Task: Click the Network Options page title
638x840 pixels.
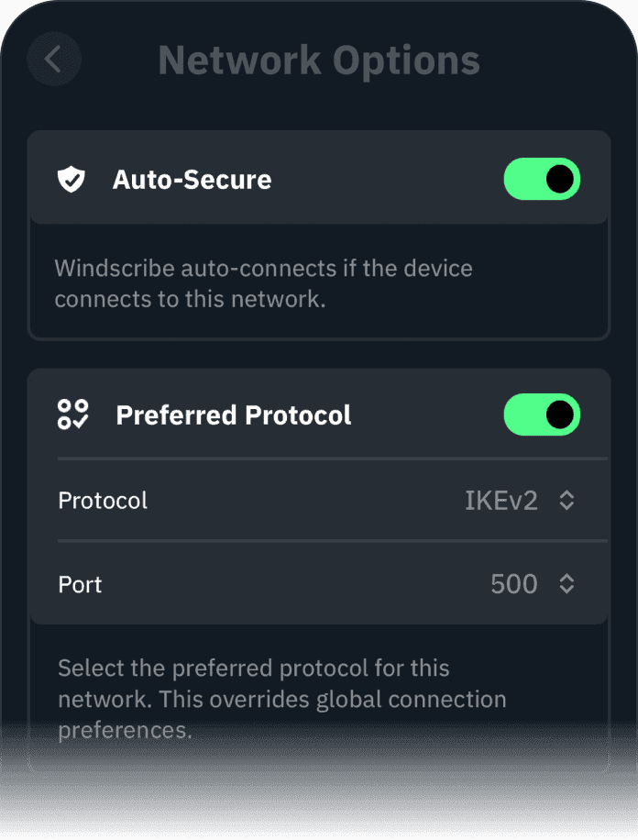Action: point(319,61)
